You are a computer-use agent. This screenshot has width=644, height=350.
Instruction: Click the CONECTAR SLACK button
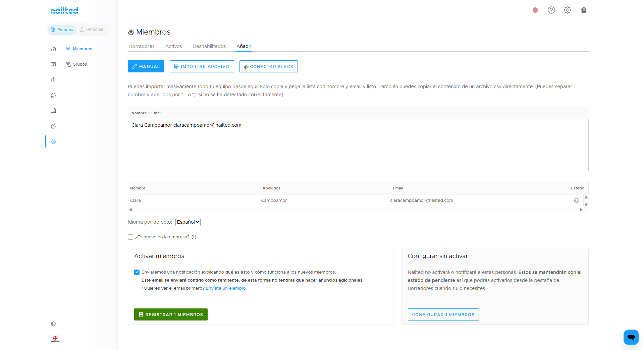pos(269,66)
